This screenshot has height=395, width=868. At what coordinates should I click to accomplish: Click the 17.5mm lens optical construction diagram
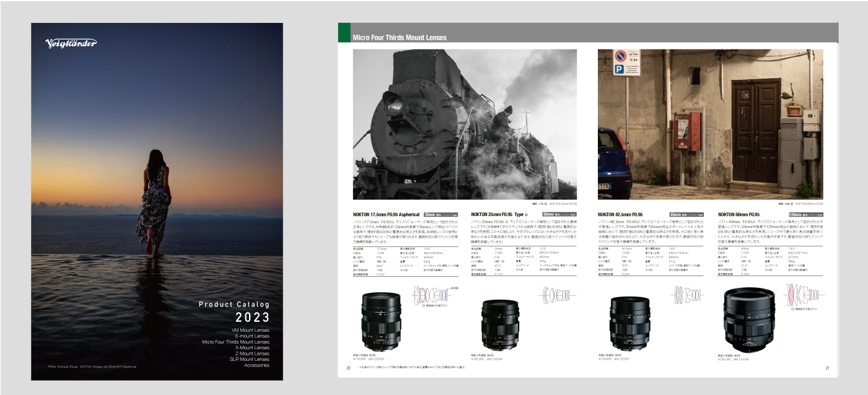click(x=431, y=295)
